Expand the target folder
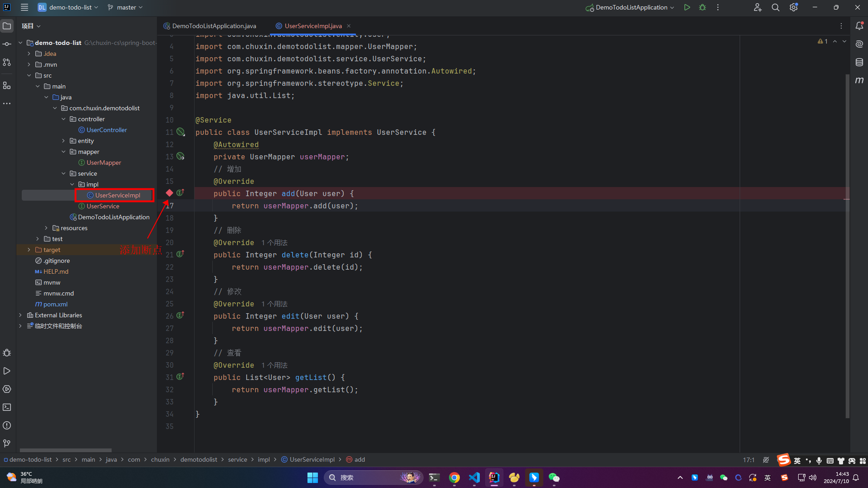This screenshot has height=488, width=868. [29, 250]
